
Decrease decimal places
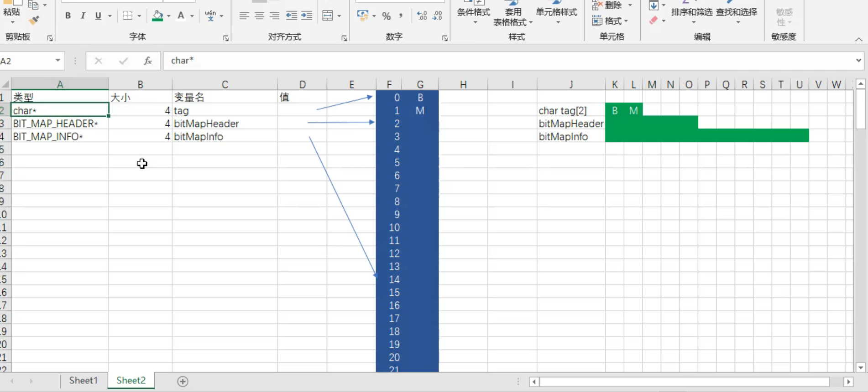click(437, 16)
